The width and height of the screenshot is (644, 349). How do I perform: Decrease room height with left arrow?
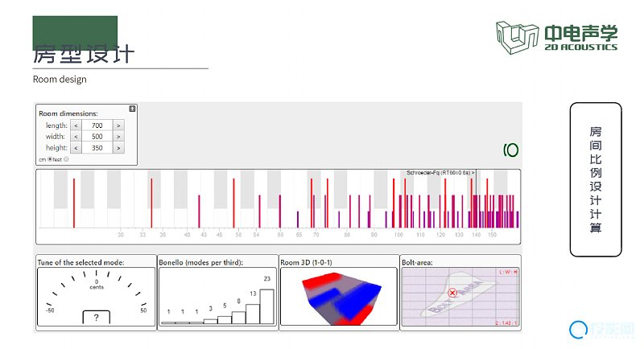coord(76,148)
